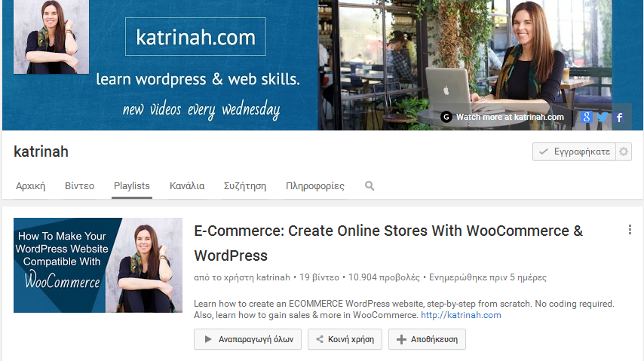This screenshot has width=644, height=361.
Task: Open the Facebook icon in banner
Action: click(619, 117)
